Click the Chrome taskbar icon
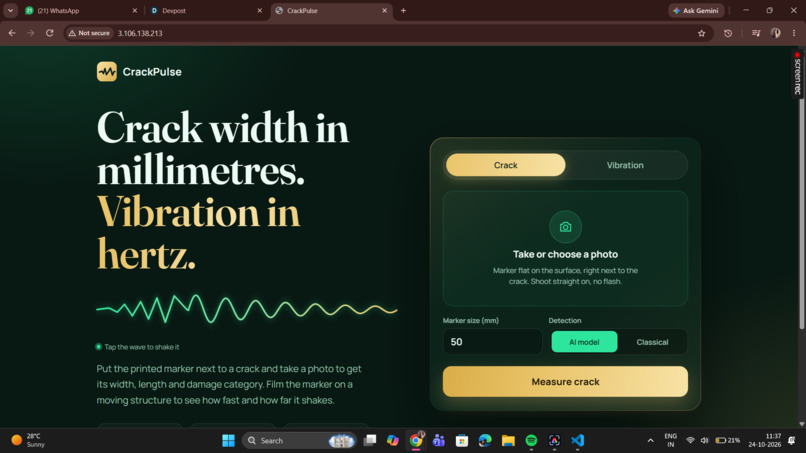This screenshot has width=806, height=453. click(416, 441)
